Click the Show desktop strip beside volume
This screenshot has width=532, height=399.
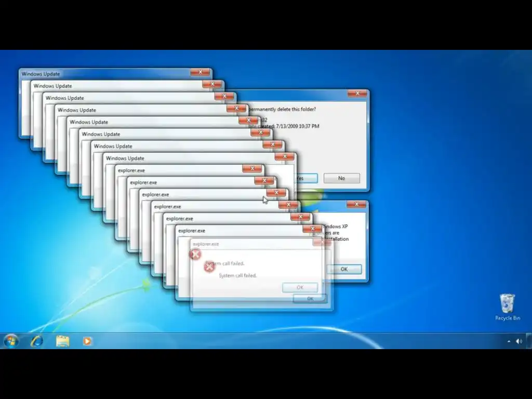click(x=529, y=341)
